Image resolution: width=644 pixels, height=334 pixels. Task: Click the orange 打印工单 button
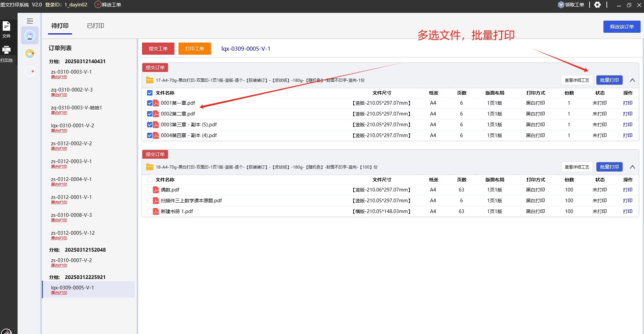pos(194,49)
